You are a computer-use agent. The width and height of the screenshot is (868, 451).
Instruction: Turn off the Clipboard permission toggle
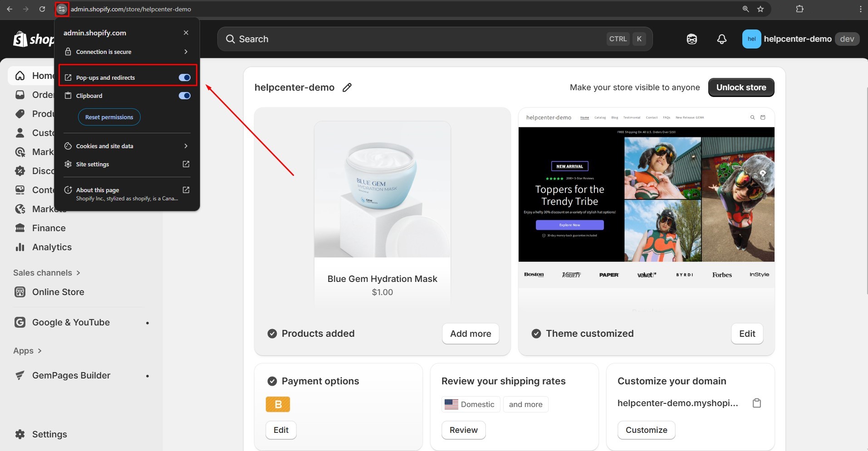click(184, 96)
